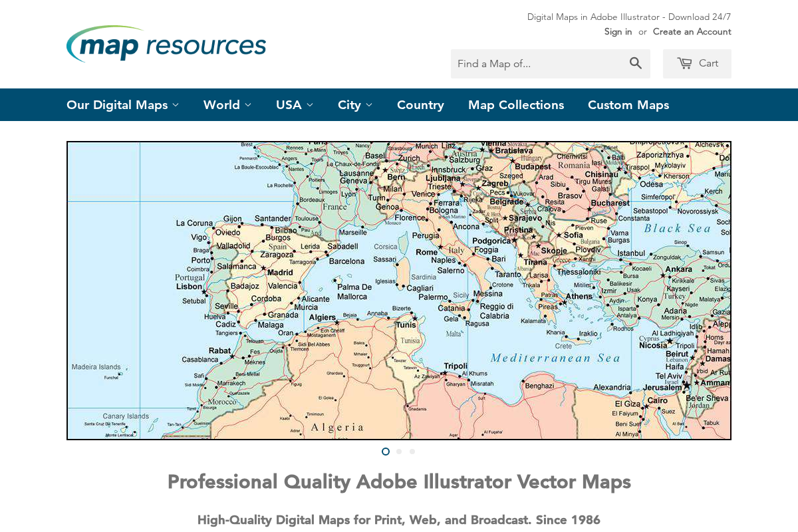Open the World dropdown menu

tap(227, 104)
